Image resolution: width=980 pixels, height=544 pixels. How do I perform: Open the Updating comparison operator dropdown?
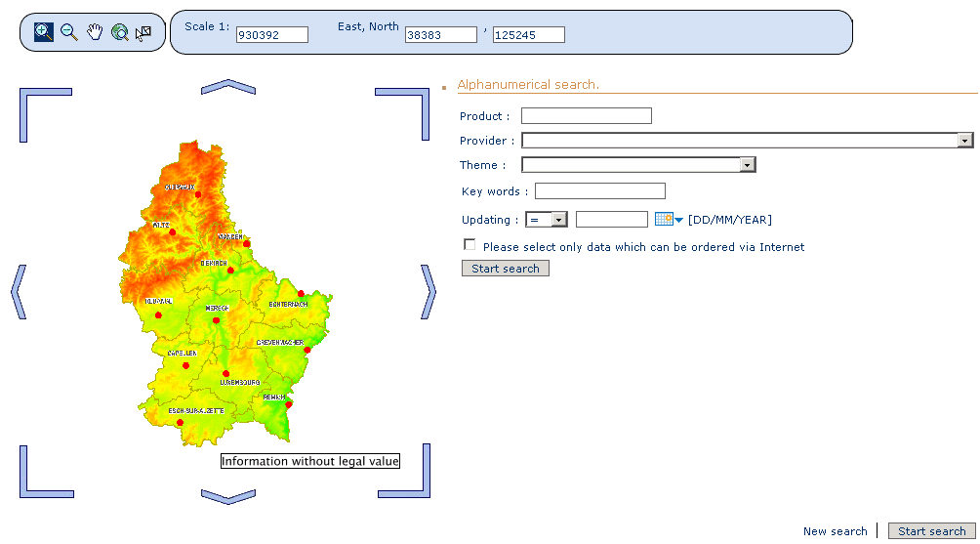pos(558,220)
